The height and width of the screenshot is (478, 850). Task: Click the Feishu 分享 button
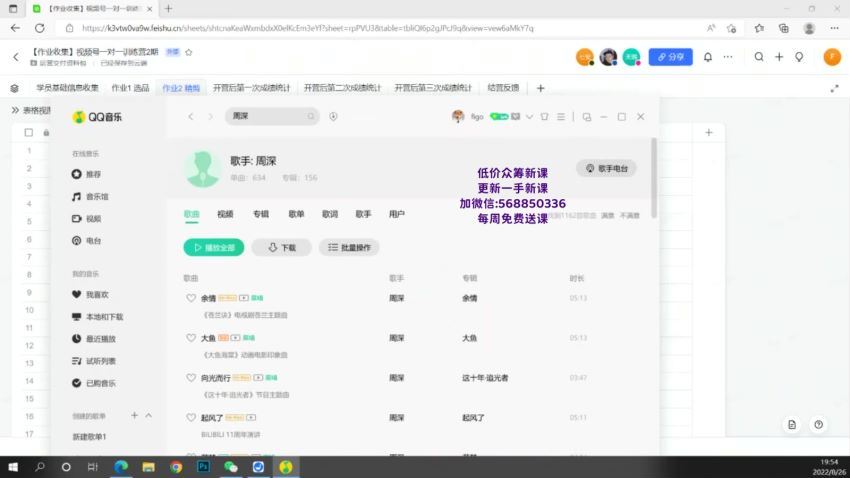pos(671,57)
